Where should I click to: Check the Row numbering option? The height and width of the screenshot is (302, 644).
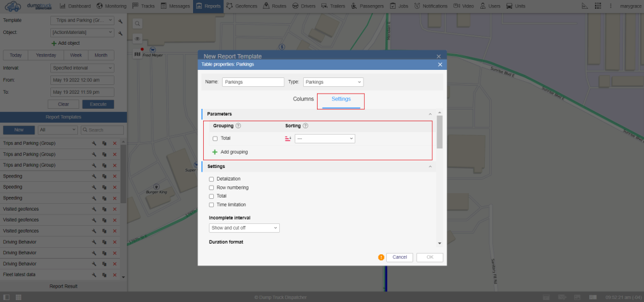click(x=211, y=187)
